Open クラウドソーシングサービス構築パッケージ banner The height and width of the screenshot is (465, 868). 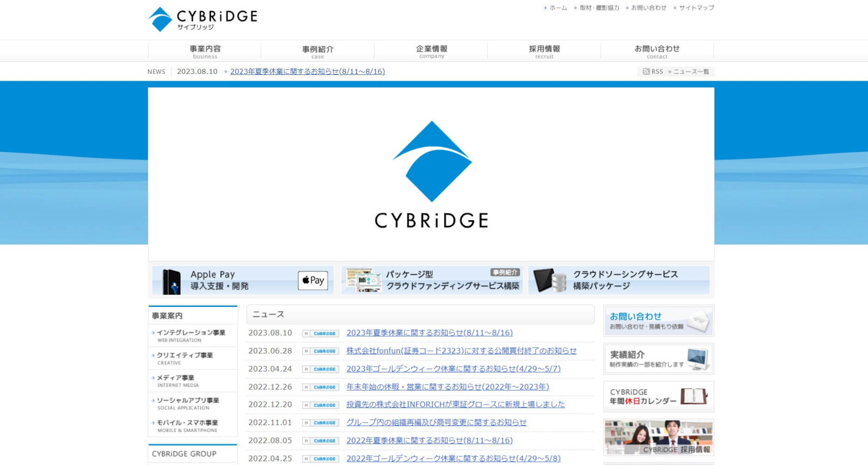(619, 280)
